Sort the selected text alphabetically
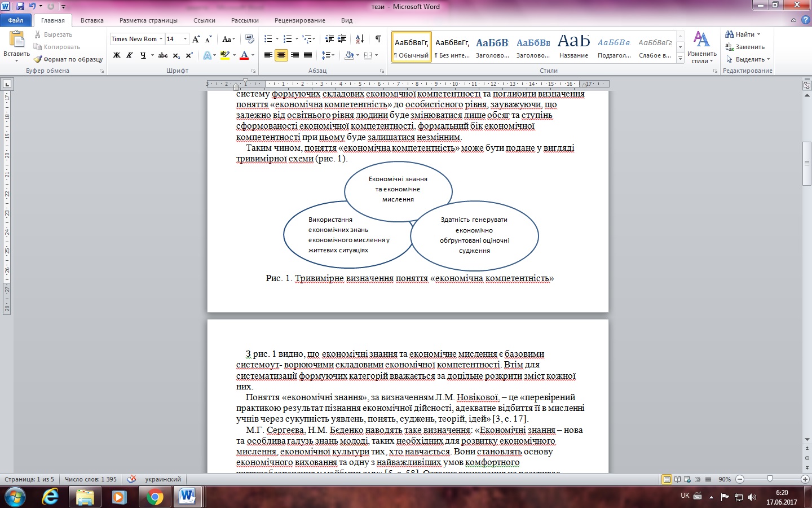Screen dimensions: 812x508 pyautogui.click(x=360, y=39)
